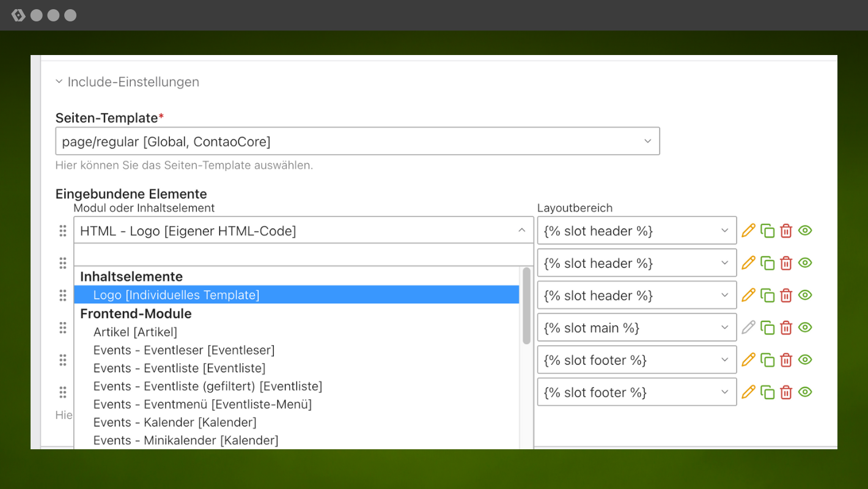Open the Seiten-Template dropdown

(357, 141)
